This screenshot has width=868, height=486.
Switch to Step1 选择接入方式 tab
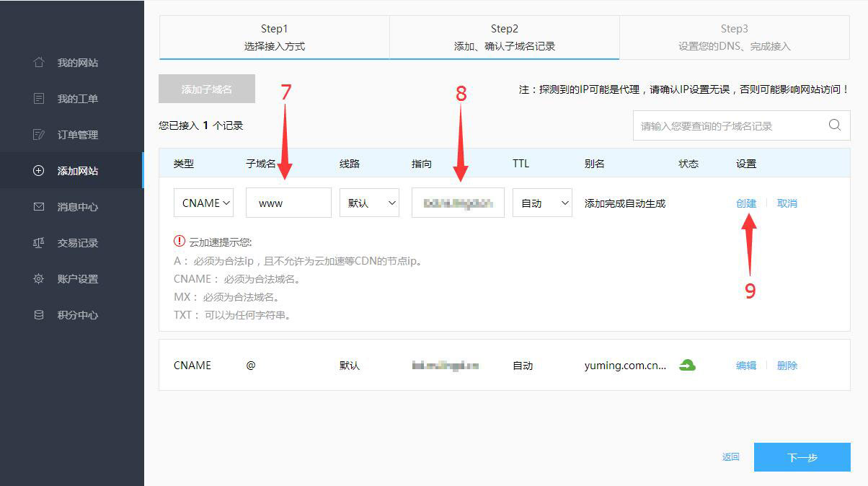coord(274,37)
